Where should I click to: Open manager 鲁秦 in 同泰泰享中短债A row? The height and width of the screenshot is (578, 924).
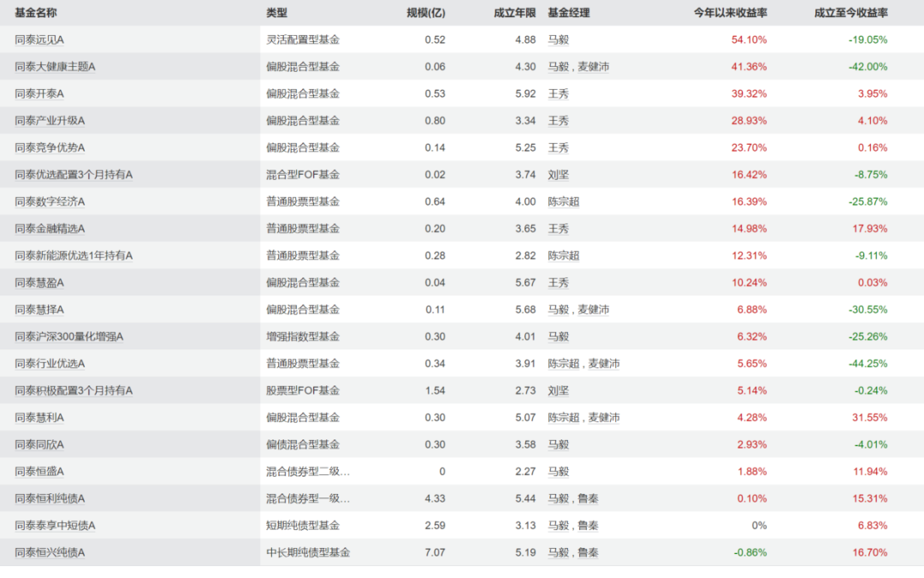click(x=588, y=526)
